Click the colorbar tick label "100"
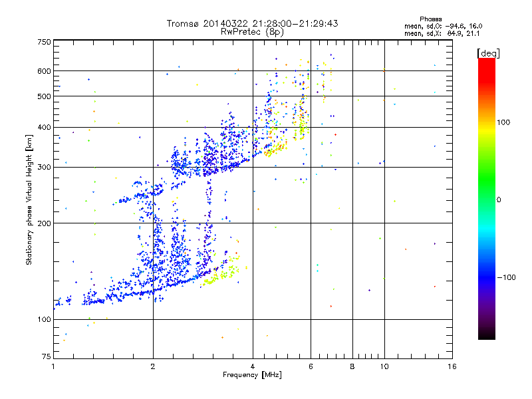Screen dimensions: 532x399 point(503,122)
